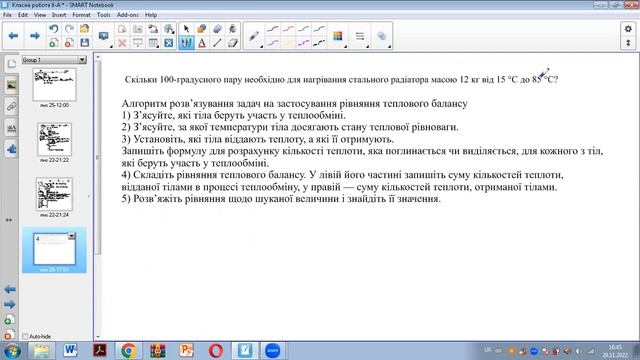Select the arrow pointer Select tool
This screenshot has width=640, height=360.
(186, 29)
